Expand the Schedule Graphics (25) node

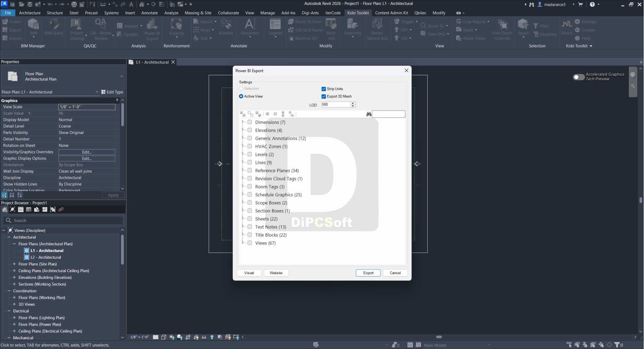(x=243, y=194)
